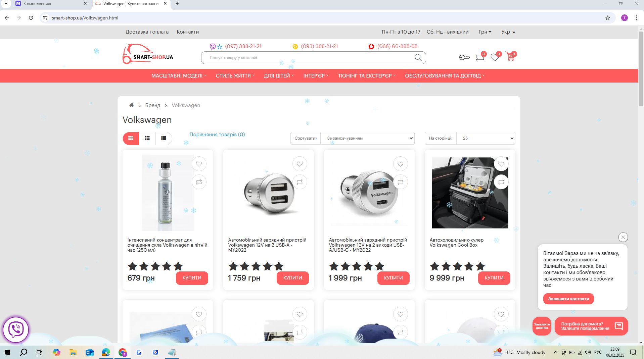Buy the Cool Box for 9 999 грн
This screenshot has height=359, width=644.
click(494, 278)
